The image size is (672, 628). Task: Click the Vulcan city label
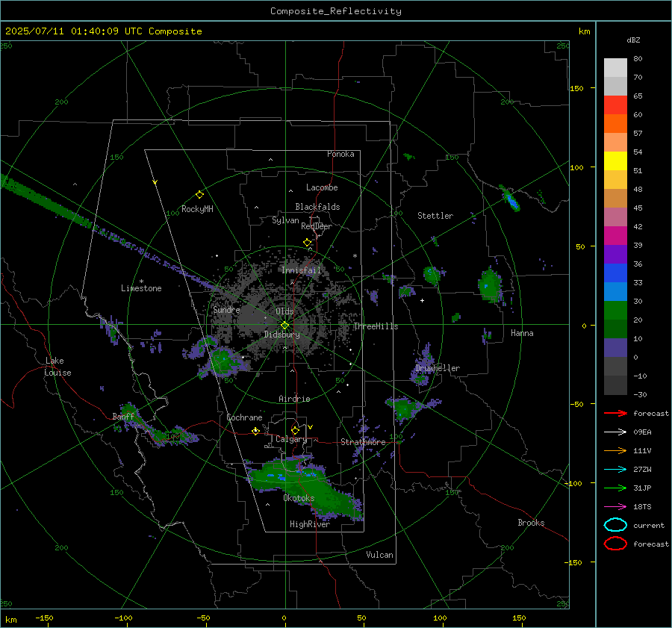379,555
